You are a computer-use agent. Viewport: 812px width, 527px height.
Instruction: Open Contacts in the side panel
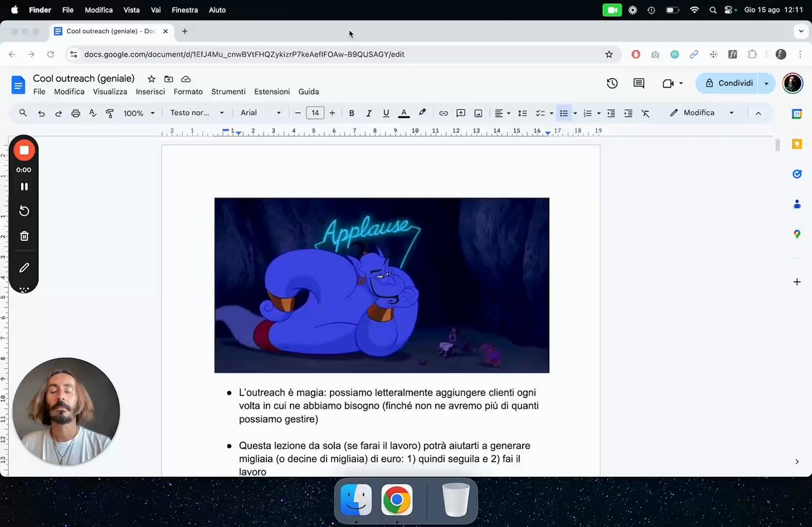pos(797,204)
